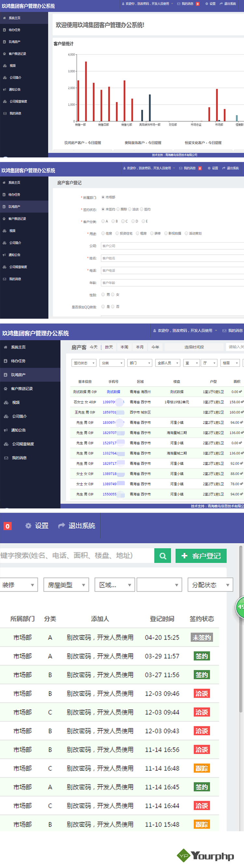Click 公司规章制度 icon beside the 客户量统计 chart

5,101
